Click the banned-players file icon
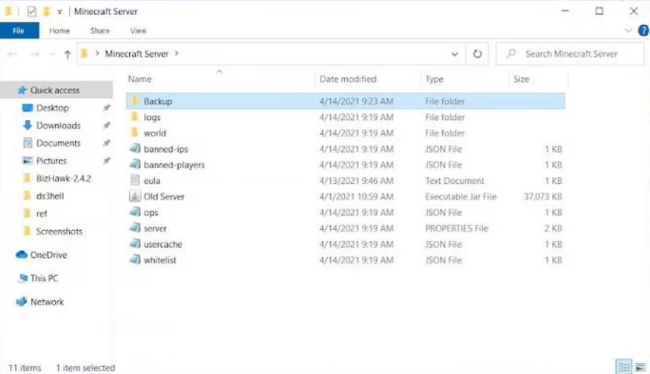 [135, 165]
